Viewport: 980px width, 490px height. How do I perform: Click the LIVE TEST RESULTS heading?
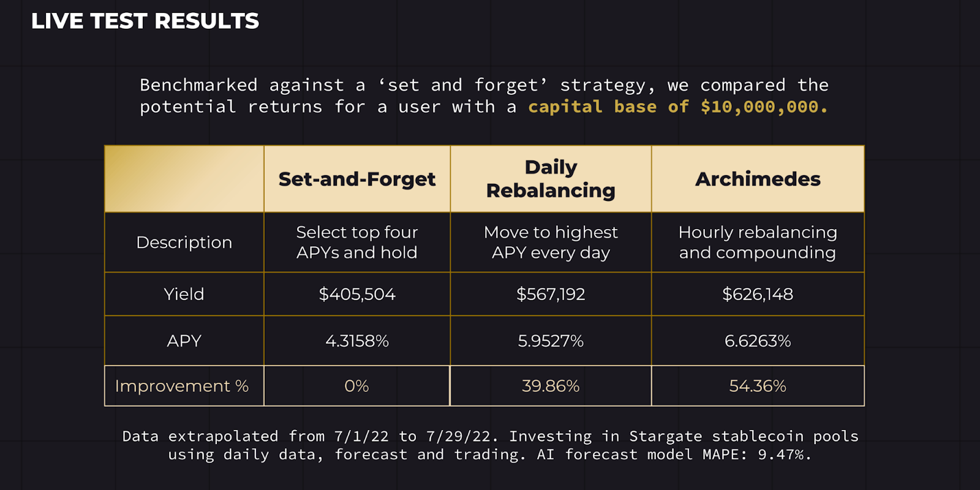click(145, 21)
